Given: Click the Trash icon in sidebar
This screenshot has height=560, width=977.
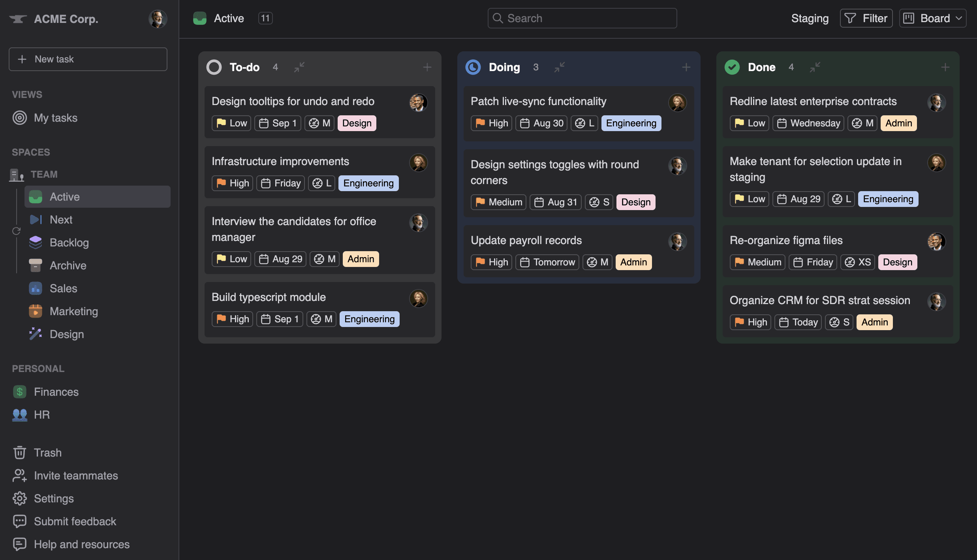Looking at the screenshot, I should coord(20,453).
